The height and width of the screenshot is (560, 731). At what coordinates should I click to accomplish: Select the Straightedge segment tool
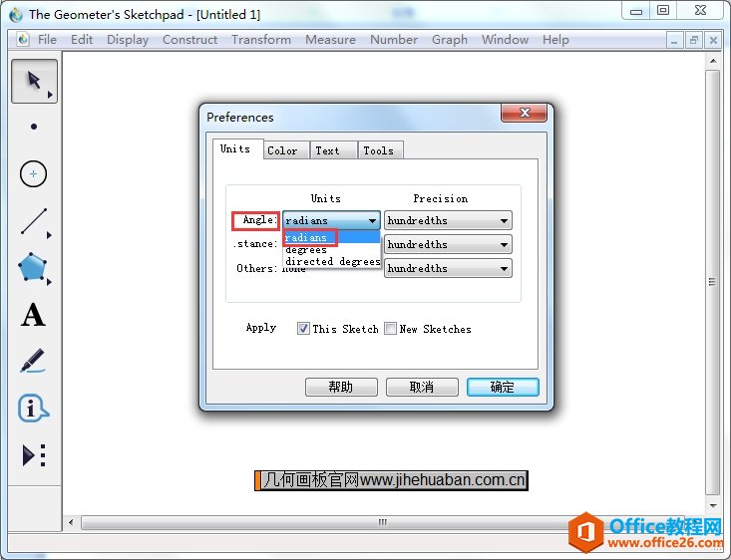click(34, 221)
